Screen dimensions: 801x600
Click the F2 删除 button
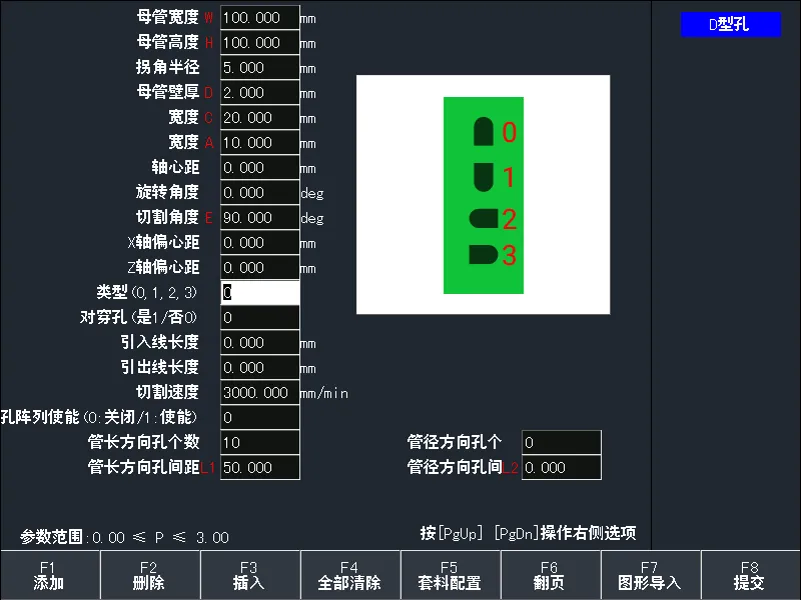click(150, 575)
